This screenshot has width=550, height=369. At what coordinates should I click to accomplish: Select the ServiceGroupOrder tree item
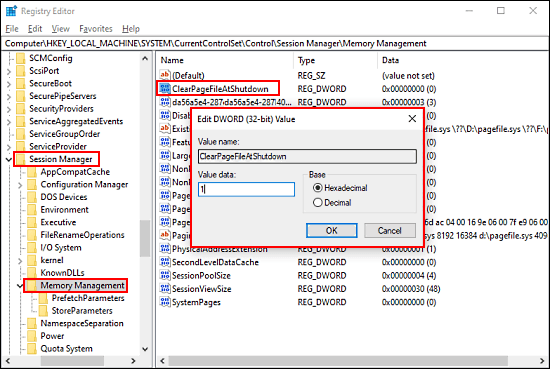(64, 134)
